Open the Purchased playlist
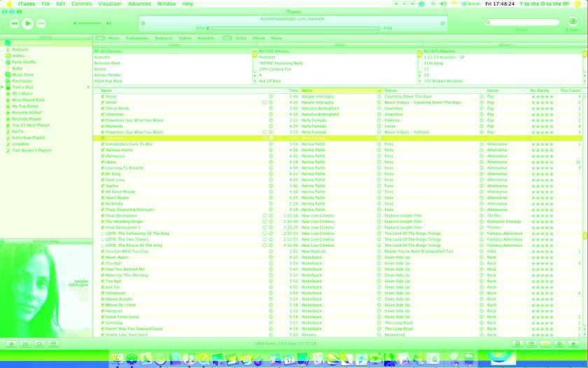The image size is (588, 368). point(22,81)
